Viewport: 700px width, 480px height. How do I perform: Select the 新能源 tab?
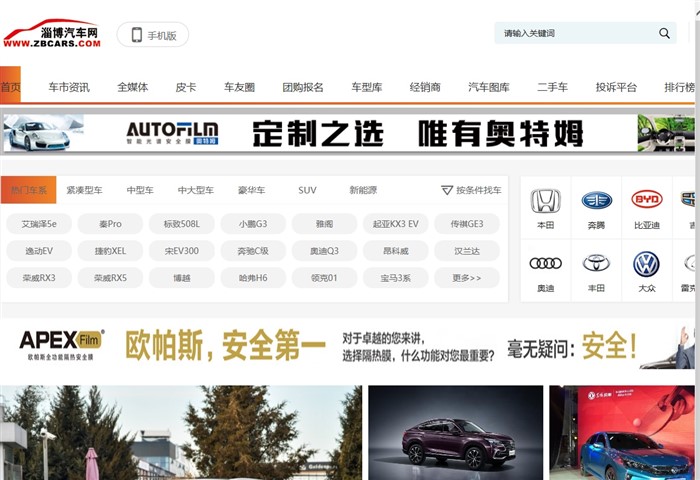coord(363,190)
